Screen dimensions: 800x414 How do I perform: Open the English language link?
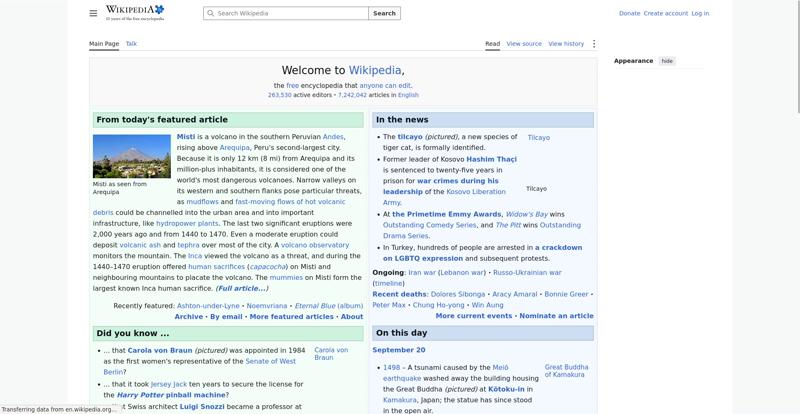408,95
